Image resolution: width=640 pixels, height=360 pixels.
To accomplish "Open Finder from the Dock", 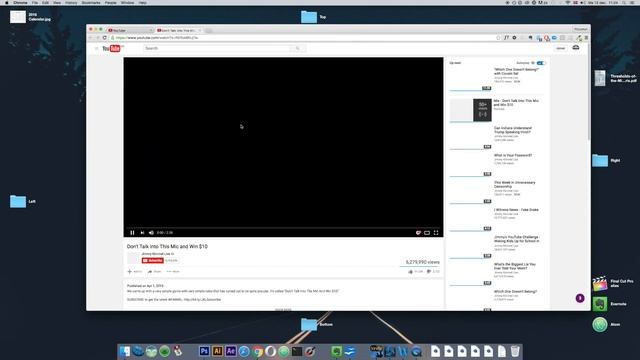I will pyautogui.click(x=125, y=351).
